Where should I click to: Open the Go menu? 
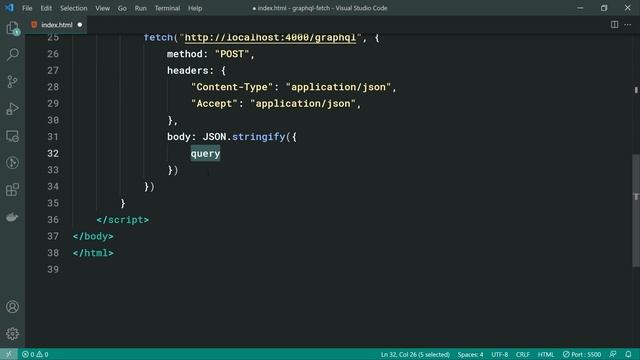pos(122,8)
